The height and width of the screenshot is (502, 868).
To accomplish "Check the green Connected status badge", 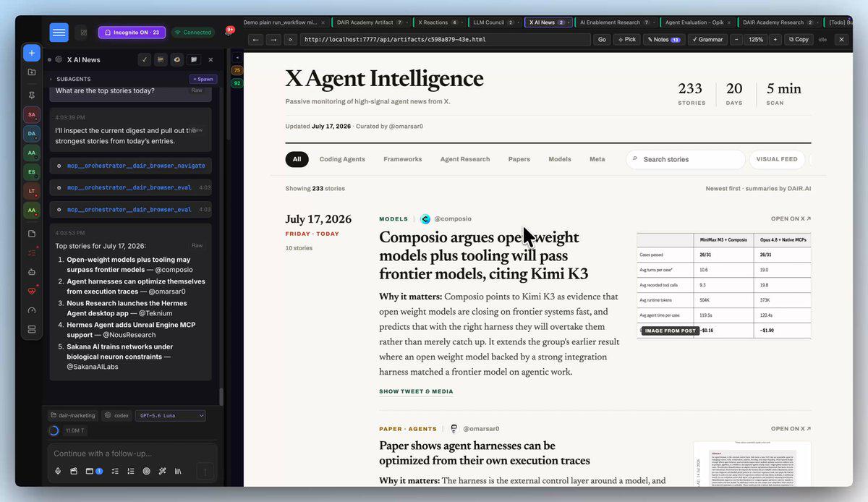I will [192, 33].
